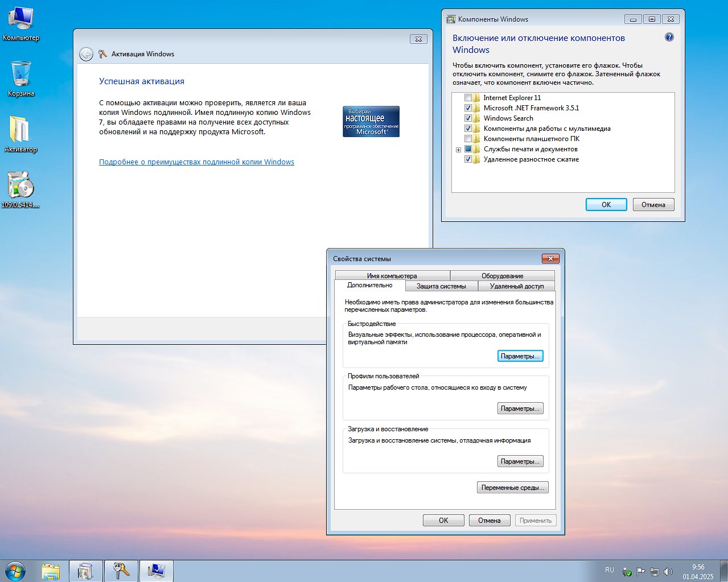The height and width of the screenshot is (582, 728).
Task: Open the Компьютер desktop icon
Action: (x=21, y=24)
